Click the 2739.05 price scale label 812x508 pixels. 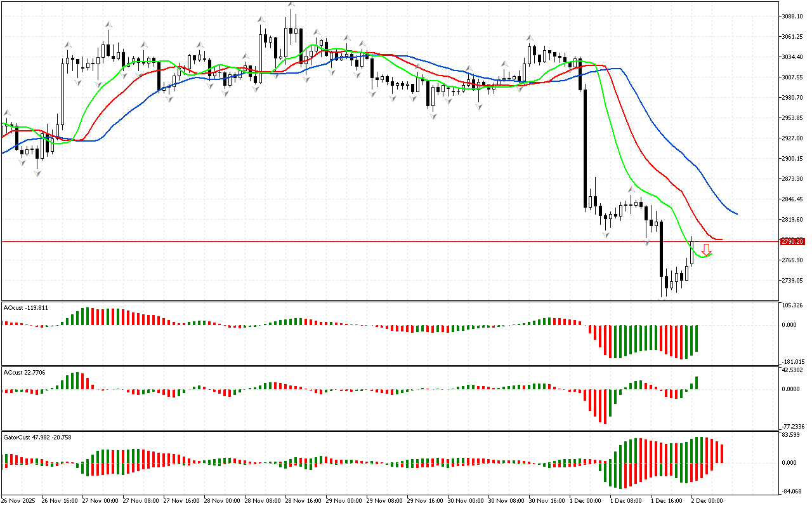pyautogui.click(x=792, y=281)
